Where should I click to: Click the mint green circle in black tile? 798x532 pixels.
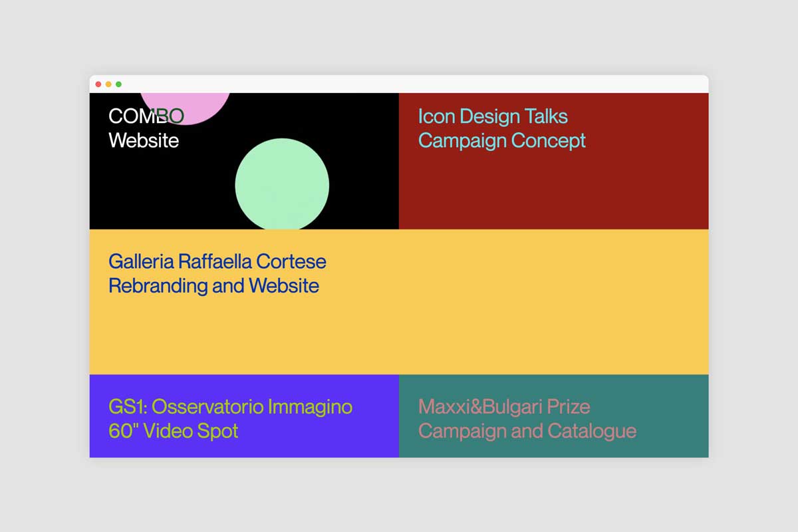(x=282, y=184)
